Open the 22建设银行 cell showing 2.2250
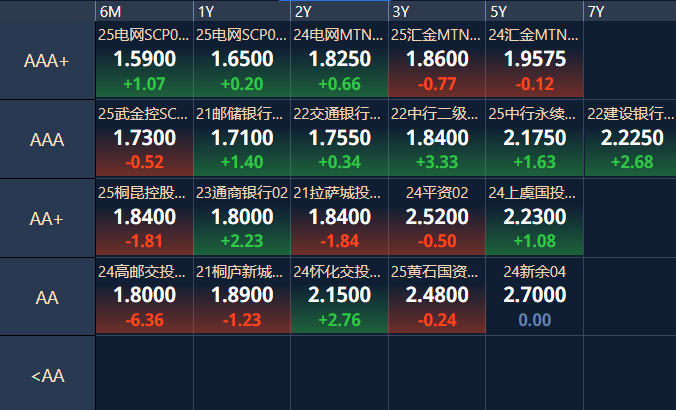676x410 pixels. (x=630, y=138)
